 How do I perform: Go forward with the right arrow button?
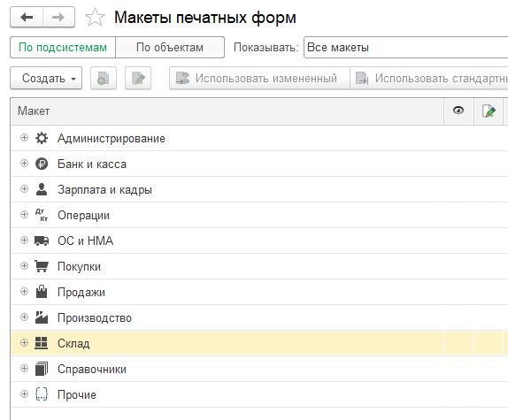click(58, 17)
